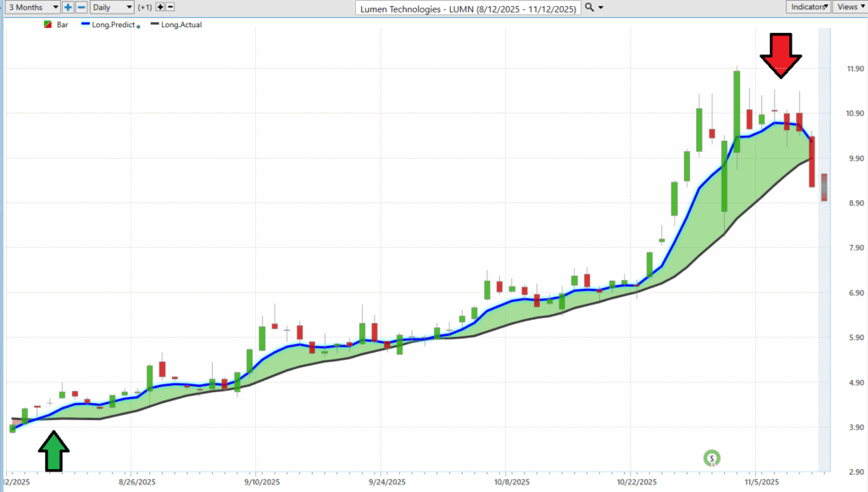Click the black minus forecast offset button

pyautogui.click(x=172, y=7)
